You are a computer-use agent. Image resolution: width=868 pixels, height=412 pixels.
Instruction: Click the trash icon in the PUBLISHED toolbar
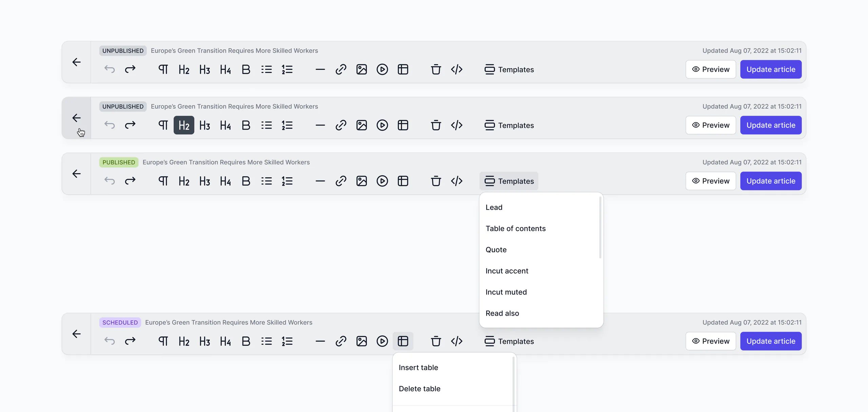(x=436, y=181)
